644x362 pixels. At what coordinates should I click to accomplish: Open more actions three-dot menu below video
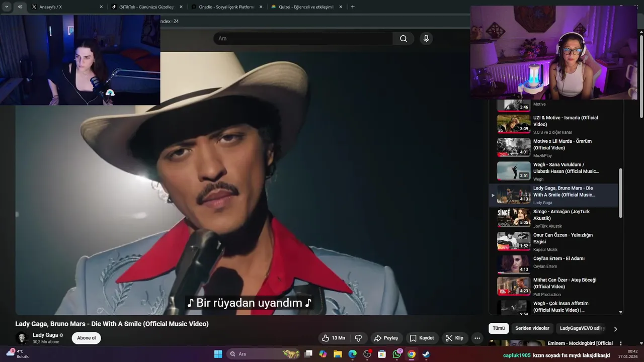click(x=477, y=338)
